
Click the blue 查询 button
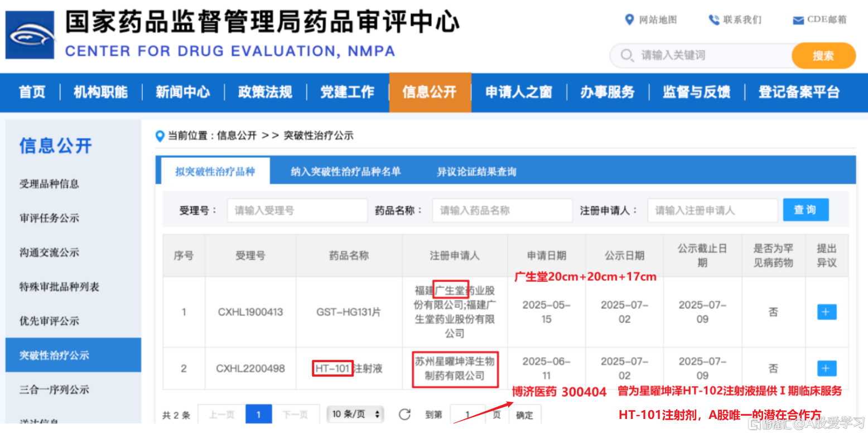806,210
